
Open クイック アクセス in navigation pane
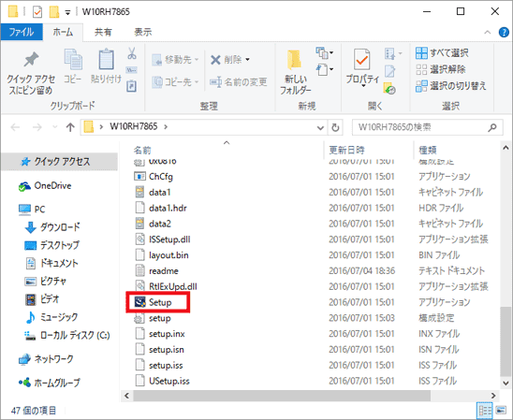[59, 162]
